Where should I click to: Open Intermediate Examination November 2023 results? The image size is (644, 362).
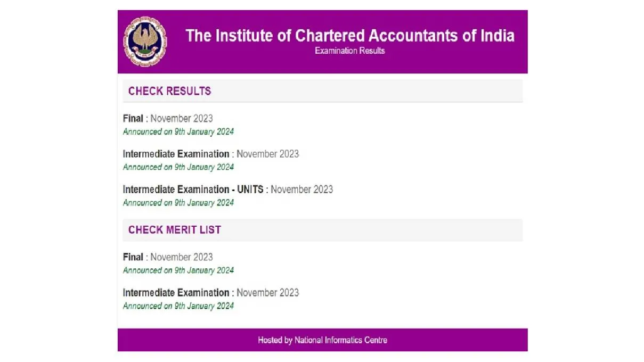(211, 154)
